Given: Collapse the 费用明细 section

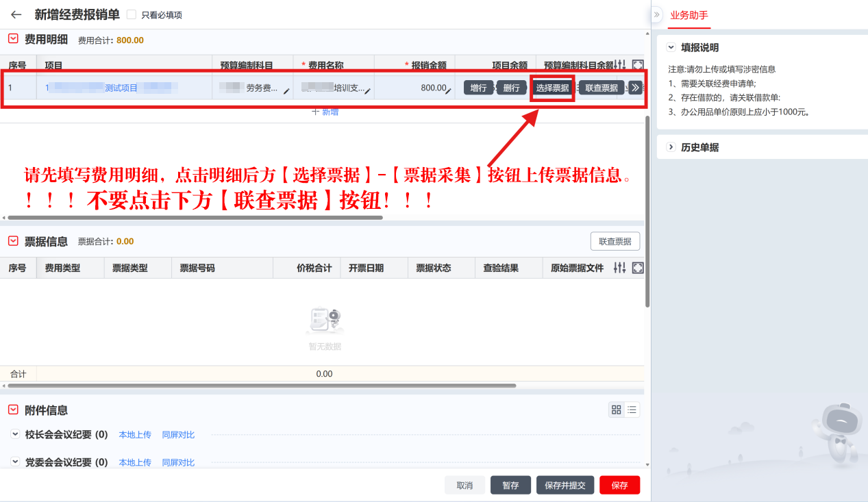Looking at the screenshot, I should tap(13, 40).
